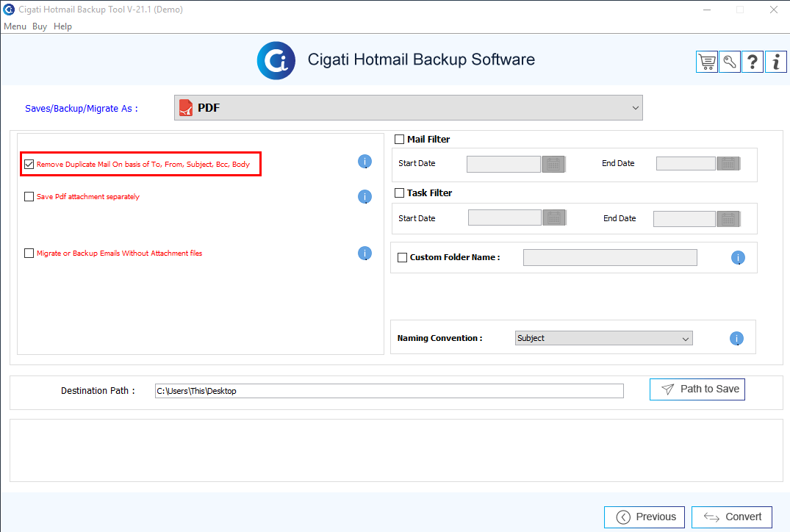The image size is (790, 532).
Task: Open Mail Filter Start Date calendar
Action: pyautogui.click(x=553, y=165)
